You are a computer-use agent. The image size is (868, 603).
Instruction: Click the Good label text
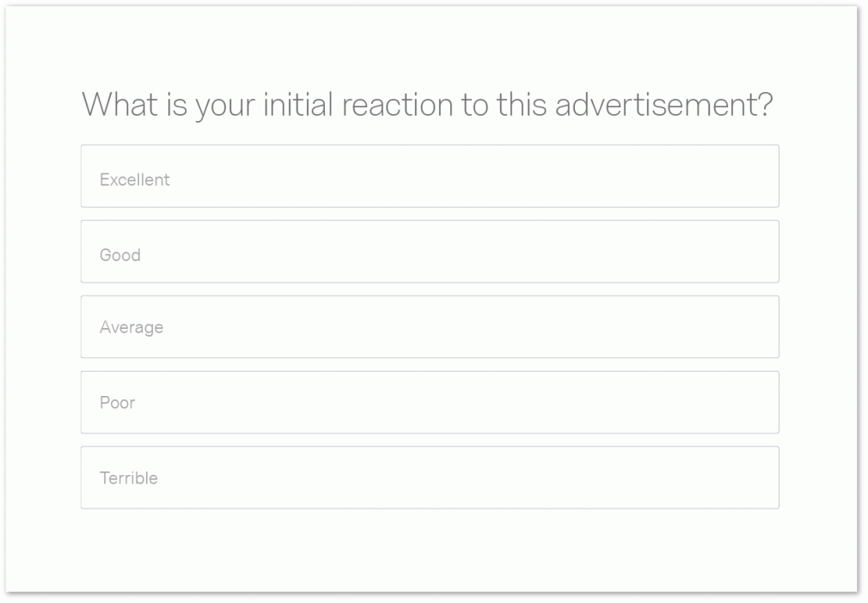click(x=120, y=255)
